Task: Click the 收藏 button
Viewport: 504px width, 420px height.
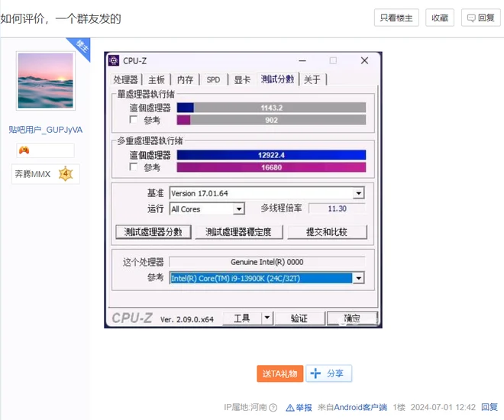Action: click(440, 18)
